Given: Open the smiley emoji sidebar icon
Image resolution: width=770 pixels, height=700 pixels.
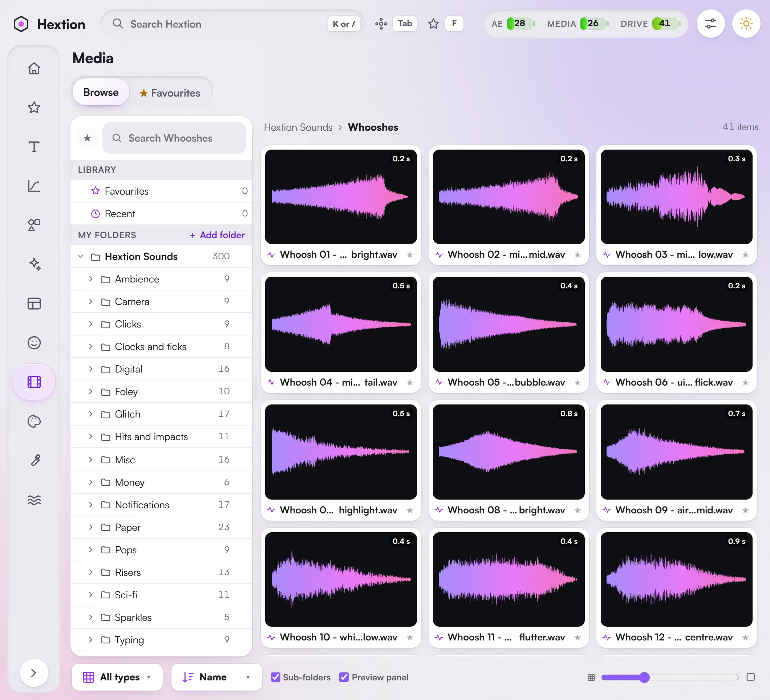Looking at the screenshot, I should [x=34, y=342].
